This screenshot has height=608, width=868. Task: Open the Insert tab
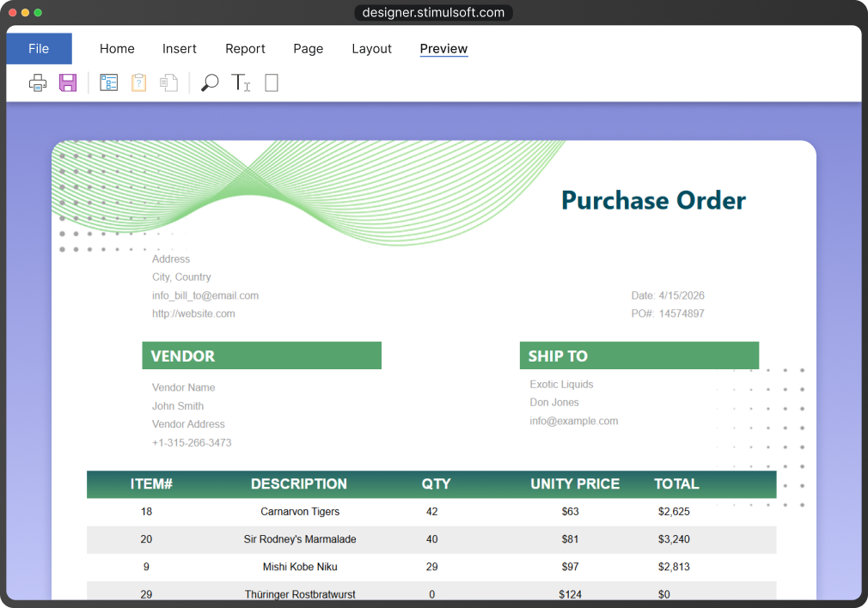click(180, 49)
